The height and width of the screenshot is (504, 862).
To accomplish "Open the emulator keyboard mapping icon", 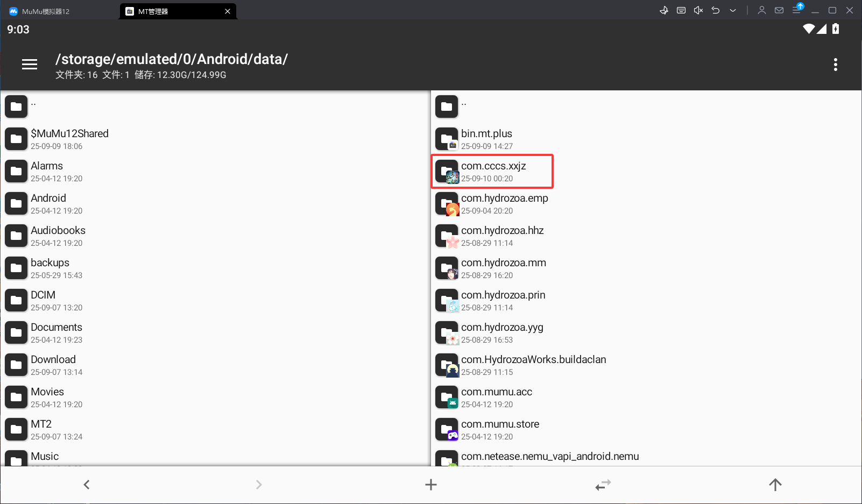I will 681,10.
